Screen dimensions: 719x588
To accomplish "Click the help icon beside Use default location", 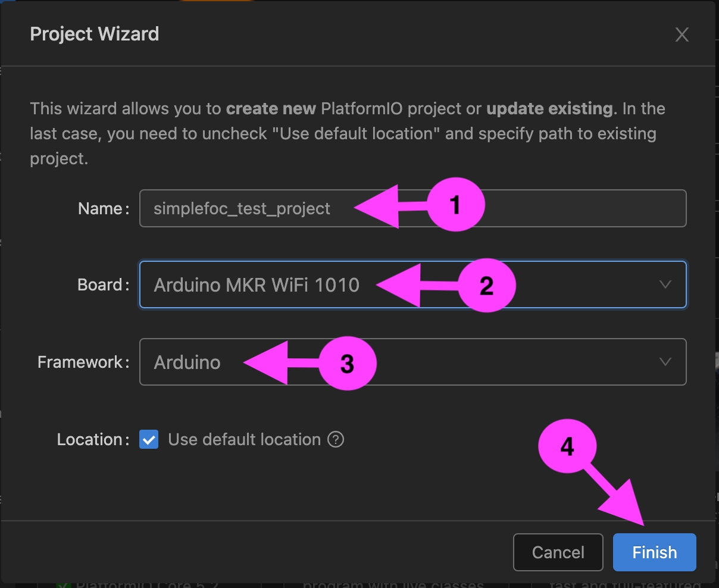I will click(336, 440).
